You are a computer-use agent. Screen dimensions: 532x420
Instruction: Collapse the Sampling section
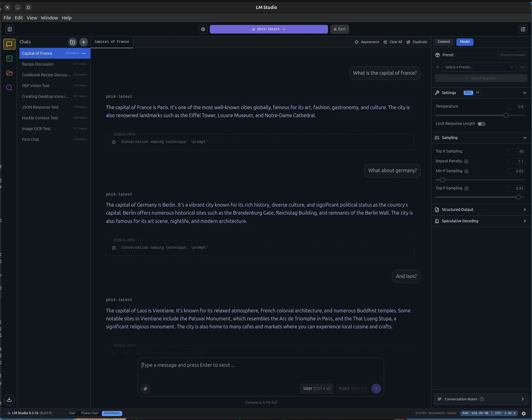pyautogui.click(x=525, y=138)
